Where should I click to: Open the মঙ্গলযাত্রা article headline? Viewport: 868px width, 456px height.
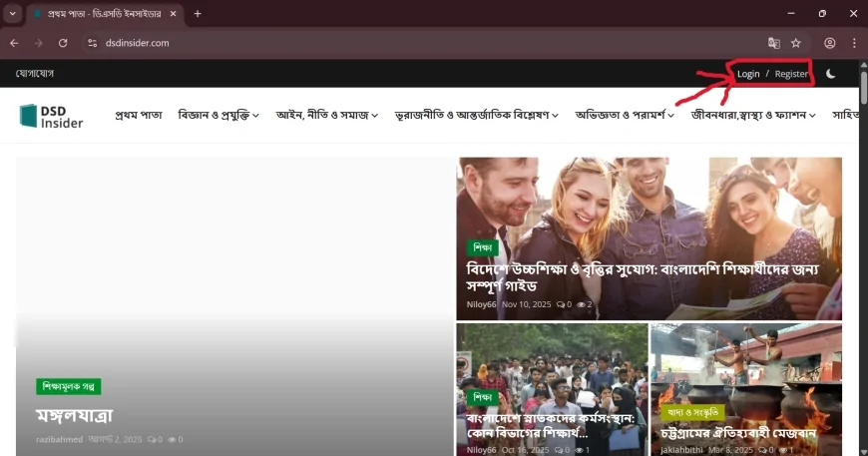point(75,415)
